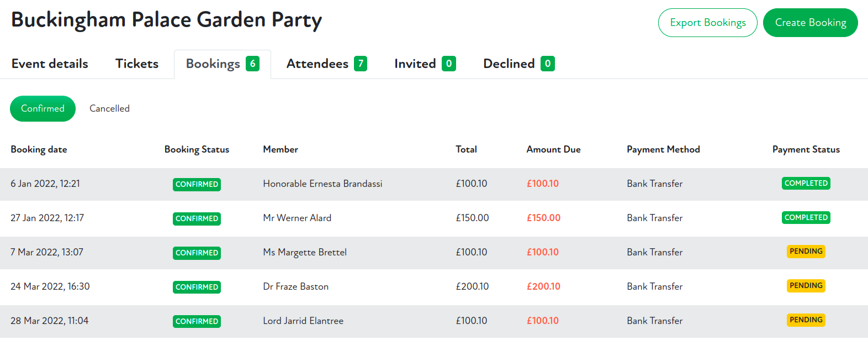Select the Confirmed filter pill

(43, 108)
